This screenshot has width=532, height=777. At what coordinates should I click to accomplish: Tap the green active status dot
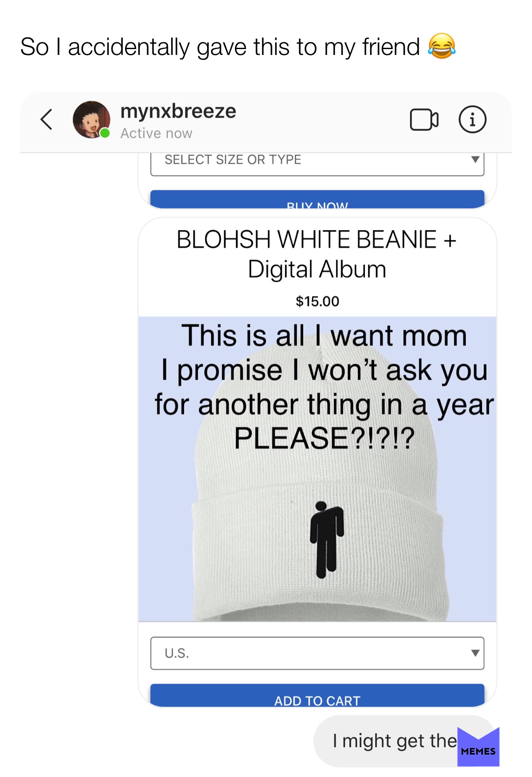pos(105,133)
